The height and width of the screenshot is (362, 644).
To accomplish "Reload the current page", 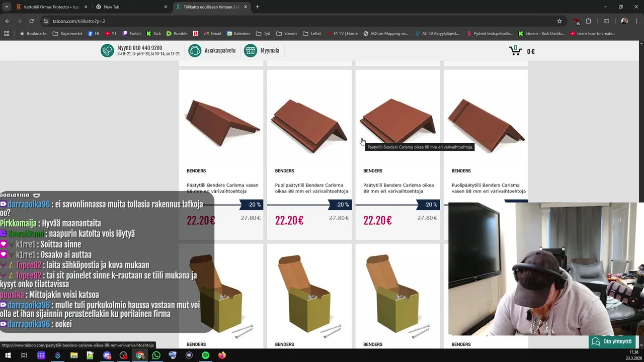I will pos(31,21).
